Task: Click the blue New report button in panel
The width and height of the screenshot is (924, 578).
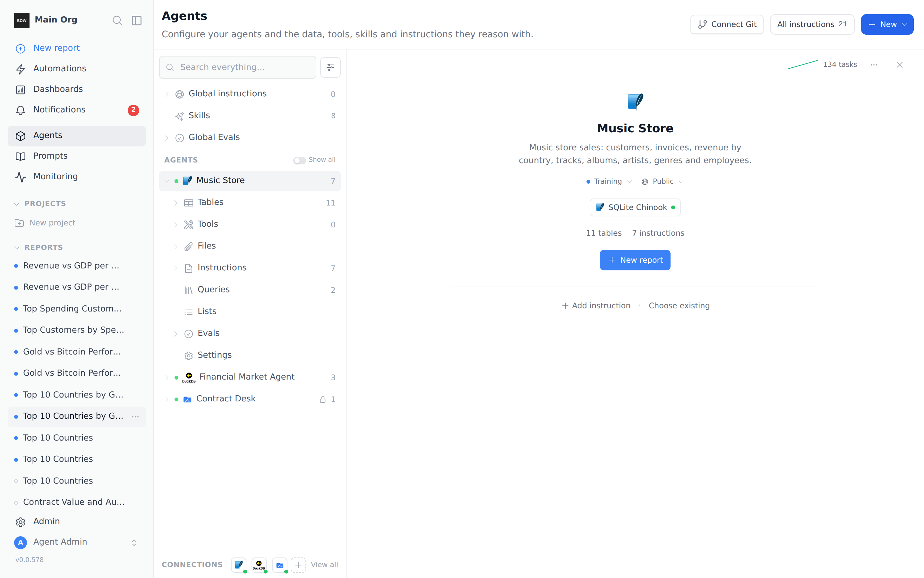Action: (635, 260)
